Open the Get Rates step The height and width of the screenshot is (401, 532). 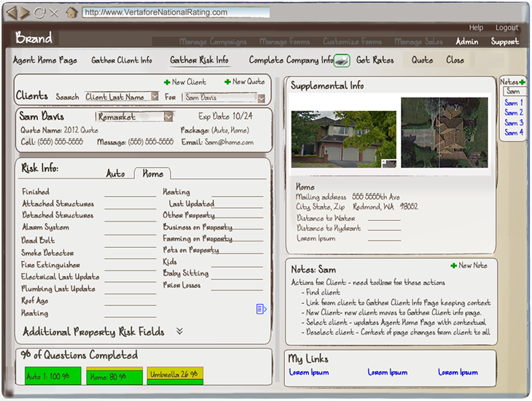pyautogui.click(x=375, y=61)
